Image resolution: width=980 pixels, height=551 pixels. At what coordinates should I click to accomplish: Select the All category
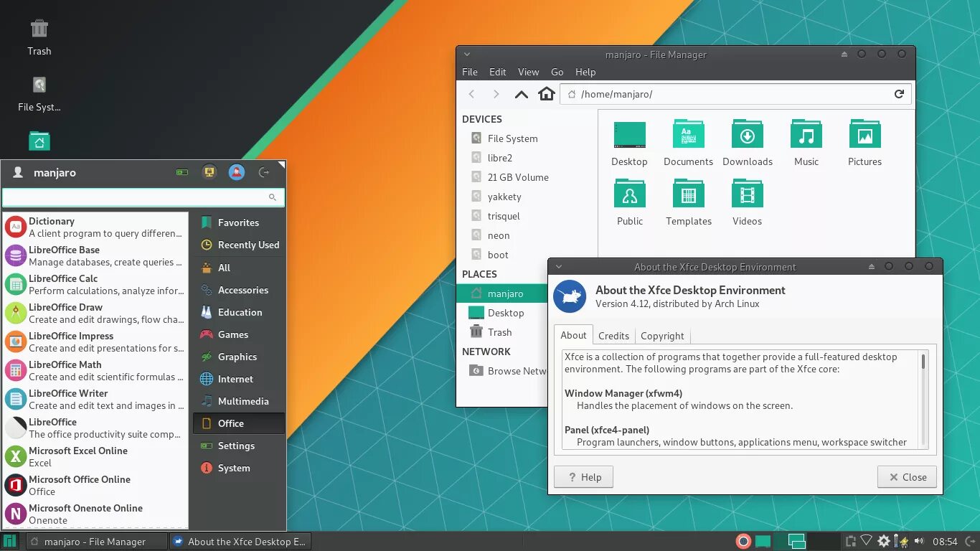pyautogui.click(x=239, y=268)
